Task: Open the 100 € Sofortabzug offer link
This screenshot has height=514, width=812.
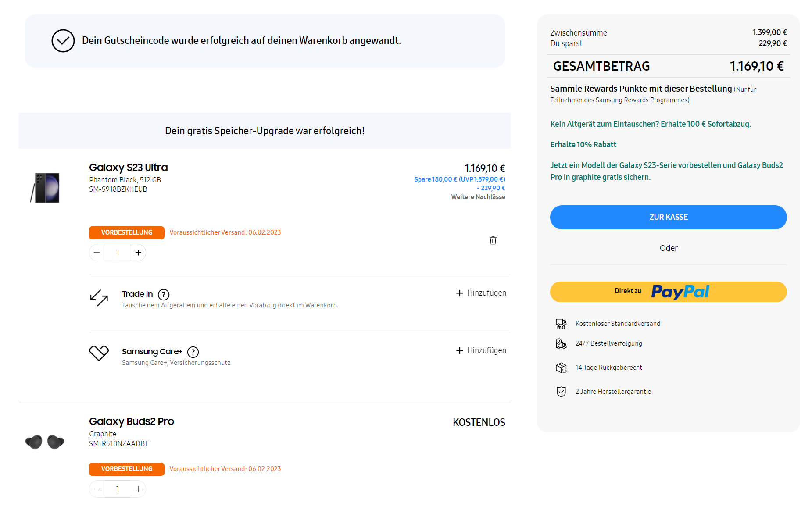Action: [x=651, y=124]
